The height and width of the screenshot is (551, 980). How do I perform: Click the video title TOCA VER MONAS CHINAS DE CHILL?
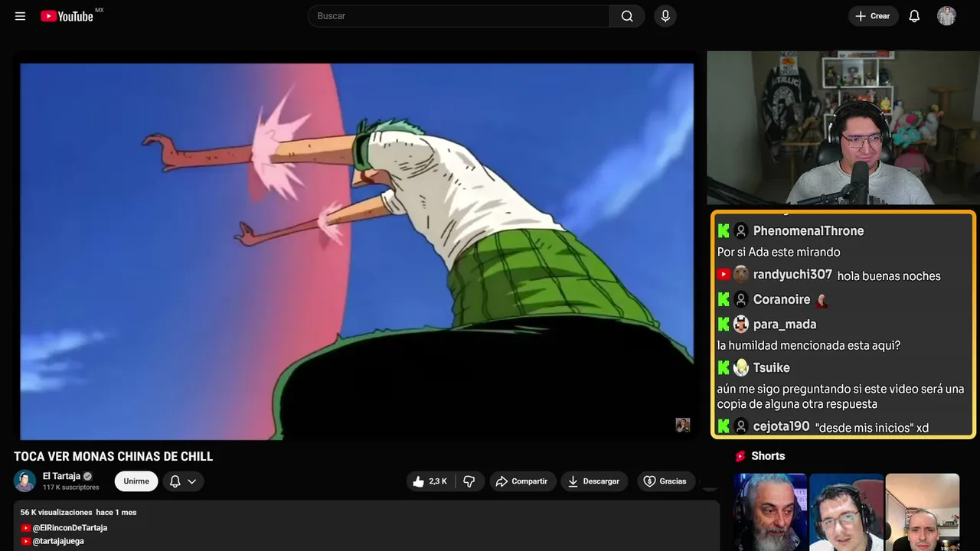pyautogui.click(x=113, y=457)
